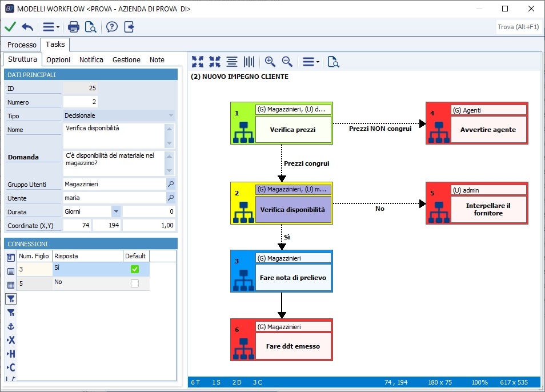Click scroll-down arrow of the Domanda field
This screenshot has height=392, width=545.
coord(170,170)
